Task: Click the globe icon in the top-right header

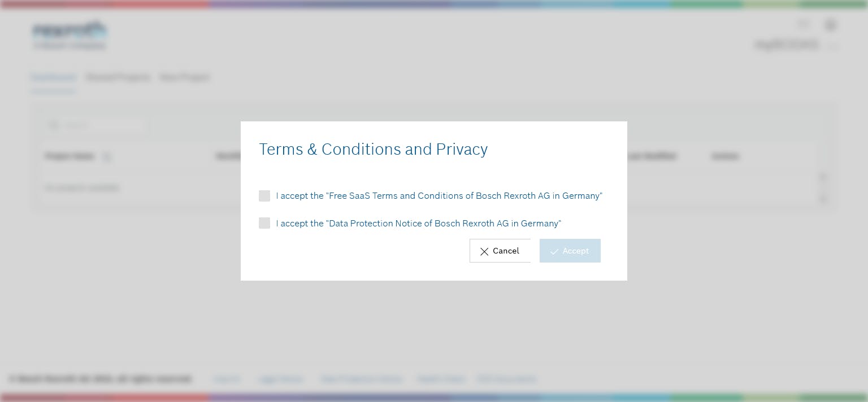Action: 830,25
